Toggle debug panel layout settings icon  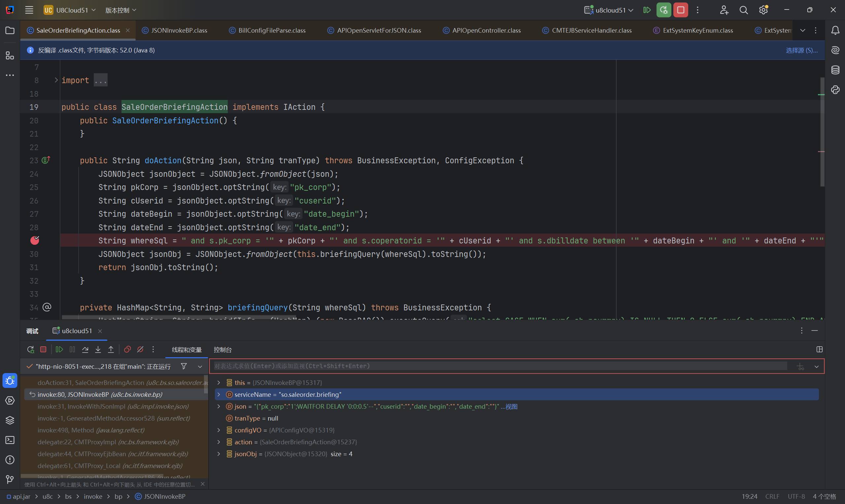819,350
